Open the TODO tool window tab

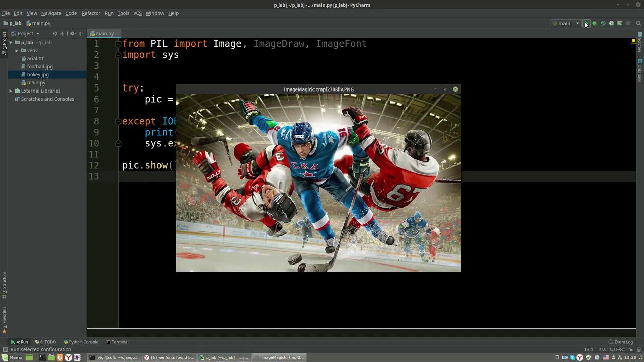pyautogui.click(x=45, y=342)
